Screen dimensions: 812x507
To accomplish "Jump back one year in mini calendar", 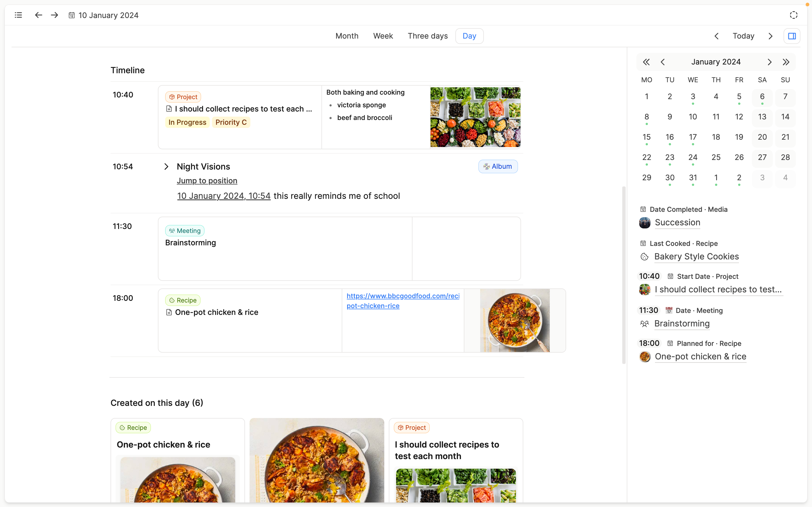I will tap(646, 62).
